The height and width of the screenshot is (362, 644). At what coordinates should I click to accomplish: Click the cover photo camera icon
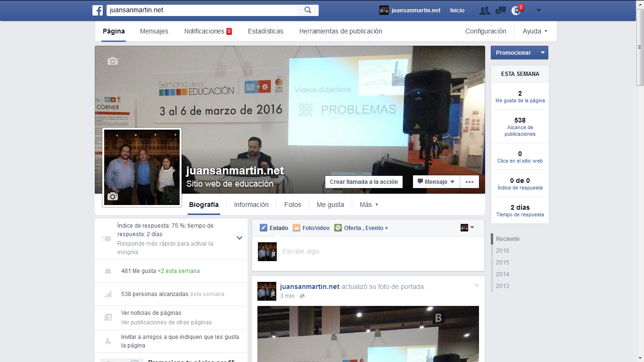coord(112,61)
